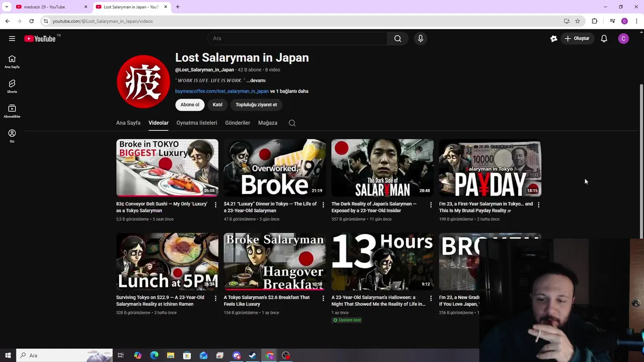Bookmark this page with star icon
The image size is (644, 362).
coord(578,21)
